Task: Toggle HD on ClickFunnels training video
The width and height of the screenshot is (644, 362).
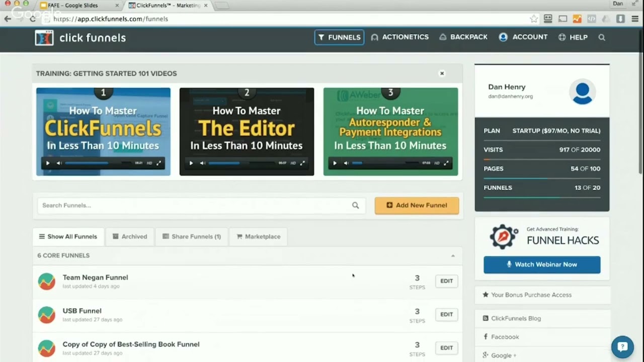Action: coord(149,163)
